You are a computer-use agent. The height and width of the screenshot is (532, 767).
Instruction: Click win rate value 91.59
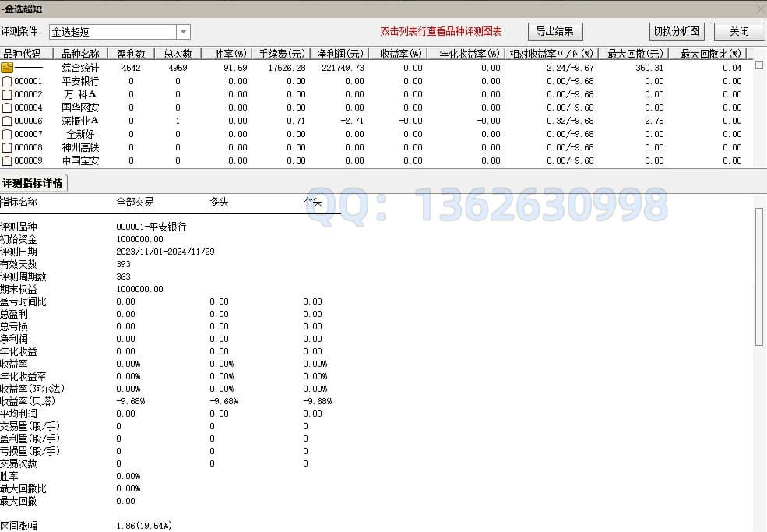coord(235,68)
